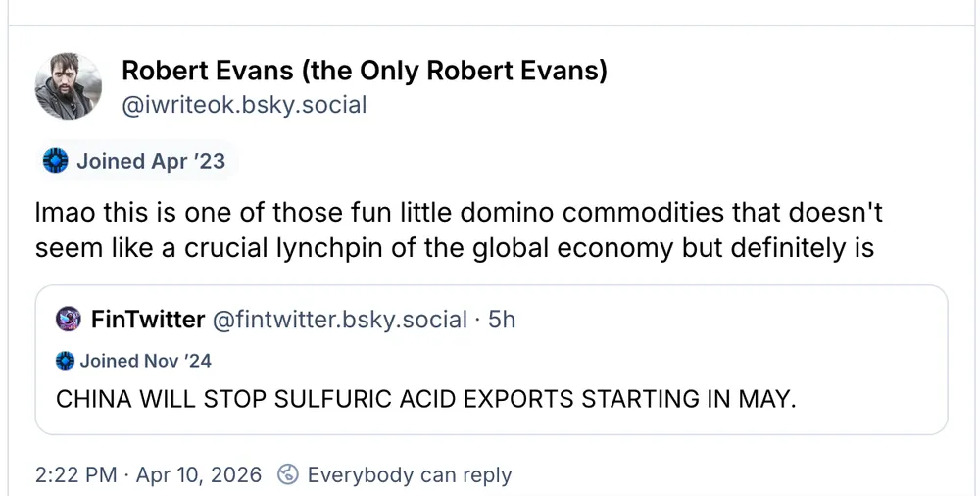Viewport: 980px width, 496px height.
Task: Click the @iwriteok.bsky.social handle
Action: point(244,104)
